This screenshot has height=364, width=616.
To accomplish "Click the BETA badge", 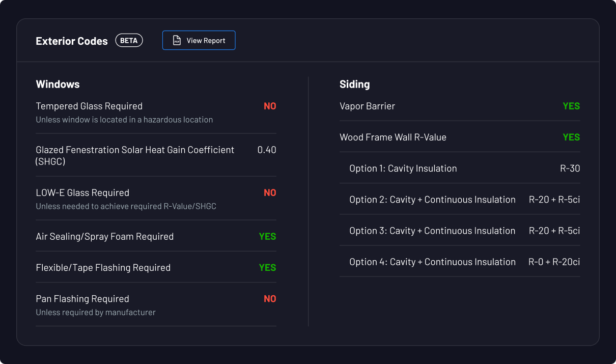I will pos(129,40).
